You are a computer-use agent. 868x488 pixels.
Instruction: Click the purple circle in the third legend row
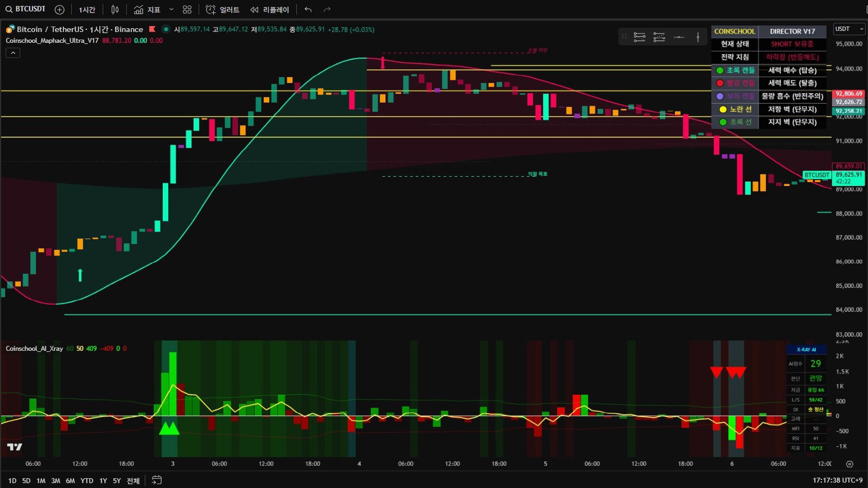[720, 96]
